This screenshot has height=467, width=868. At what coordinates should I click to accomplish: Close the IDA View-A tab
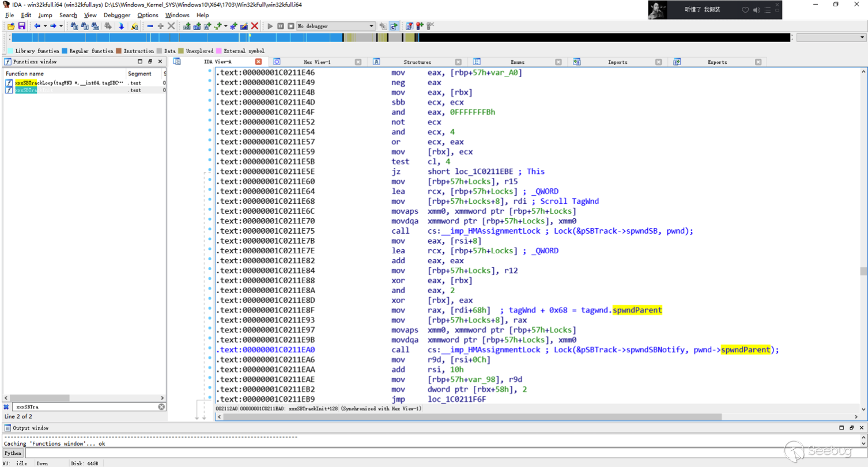click(x=258, y=62)
